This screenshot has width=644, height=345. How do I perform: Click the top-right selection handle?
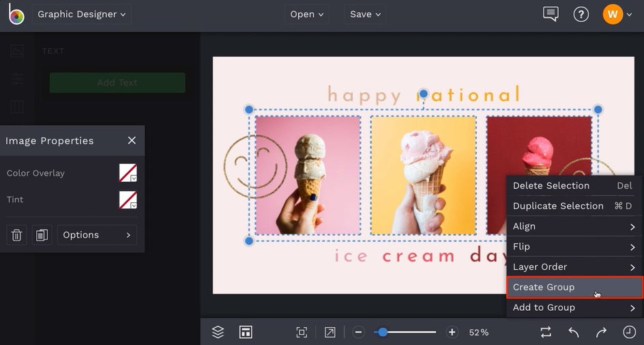point(598,109)
